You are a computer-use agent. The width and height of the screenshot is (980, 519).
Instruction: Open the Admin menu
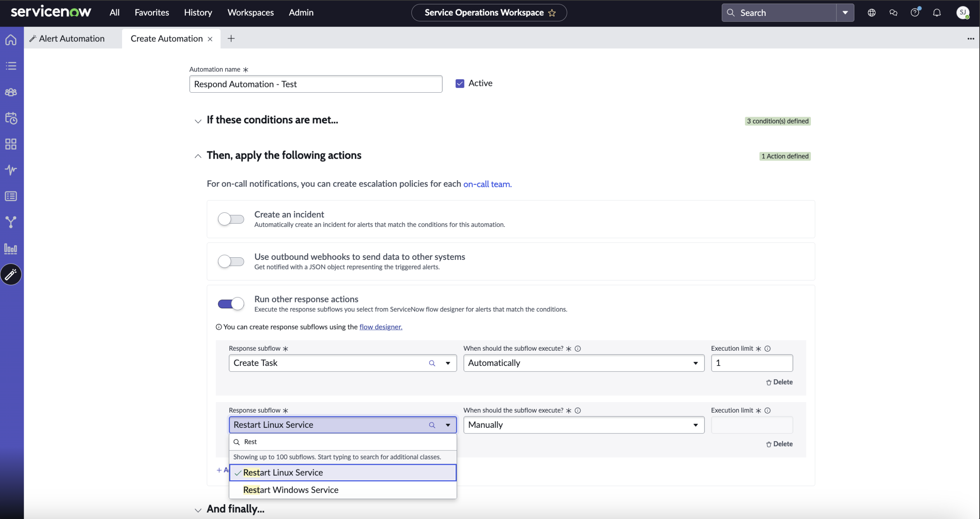(301, 12)
